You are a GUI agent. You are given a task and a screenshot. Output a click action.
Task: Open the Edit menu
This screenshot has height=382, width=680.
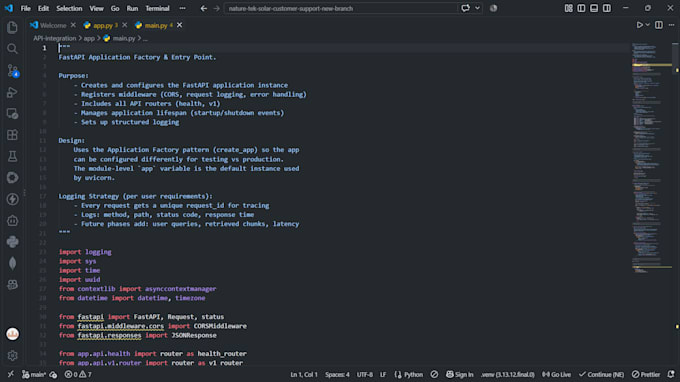click(43, 8)
